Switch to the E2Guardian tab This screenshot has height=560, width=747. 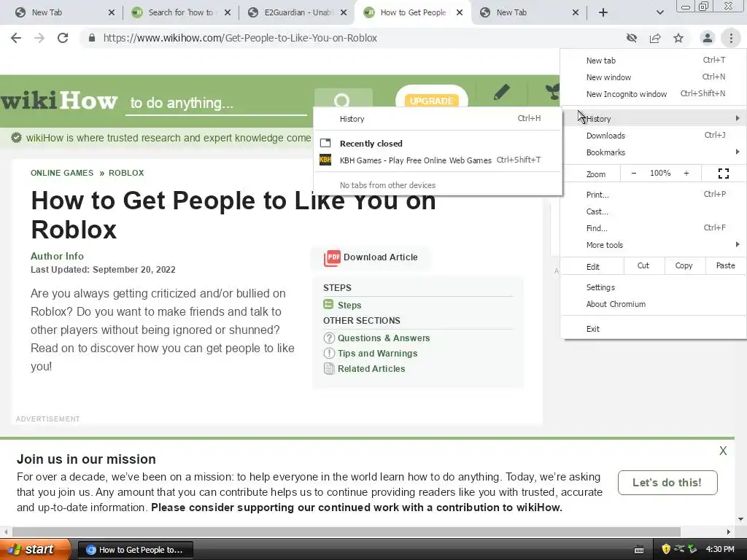298,12
